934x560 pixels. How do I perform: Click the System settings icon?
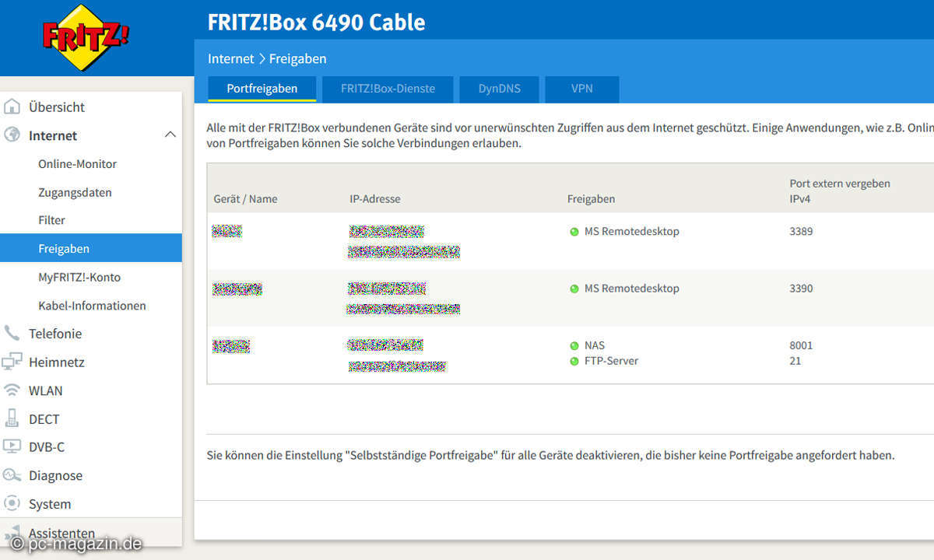pos(12,503)
